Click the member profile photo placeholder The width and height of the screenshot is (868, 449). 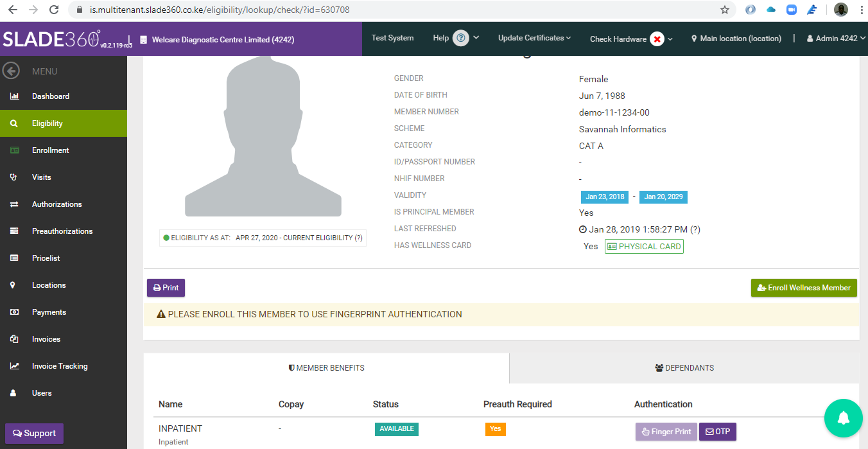pos(263,136)
